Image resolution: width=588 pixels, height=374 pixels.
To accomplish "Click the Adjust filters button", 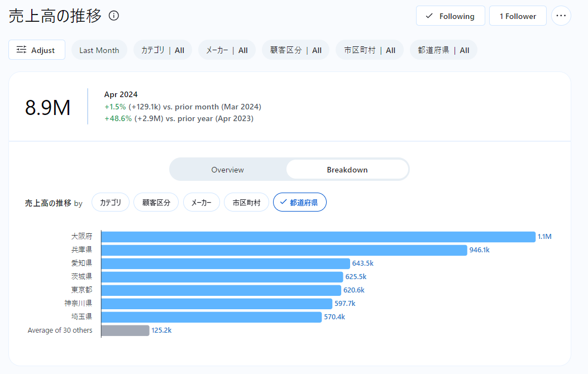I will [37, 50].
